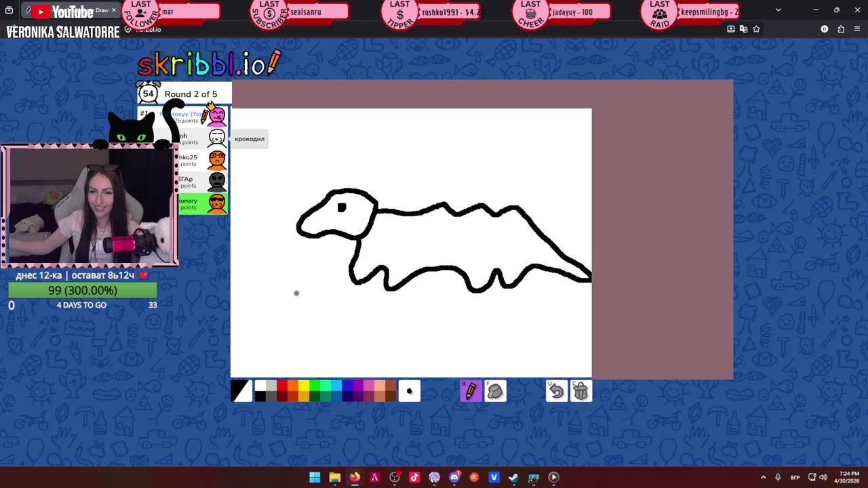Pick the bright orange color swatch
868x488 pixels.
293,386
